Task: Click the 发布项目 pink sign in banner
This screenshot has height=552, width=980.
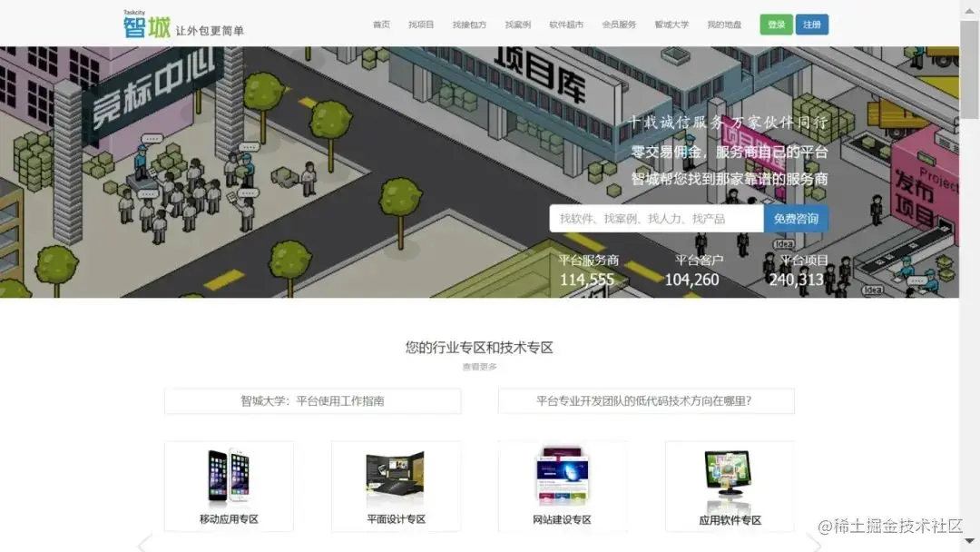Action: click(915, 199)
